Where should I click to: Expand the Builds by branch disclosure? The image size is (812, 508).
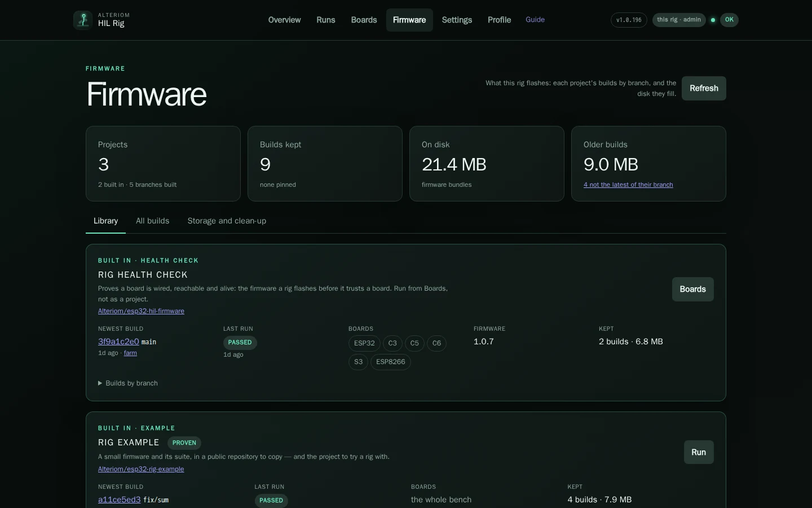pos(128,383)
